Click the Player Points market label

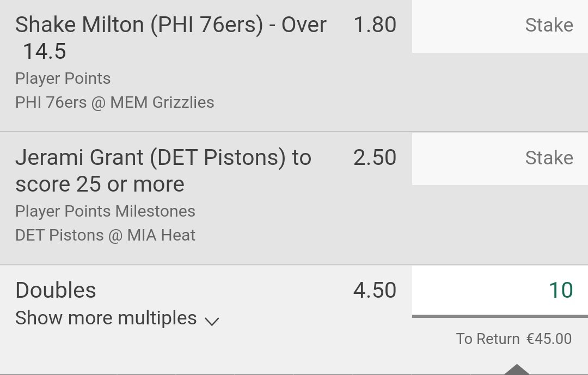tap(63, 78)
